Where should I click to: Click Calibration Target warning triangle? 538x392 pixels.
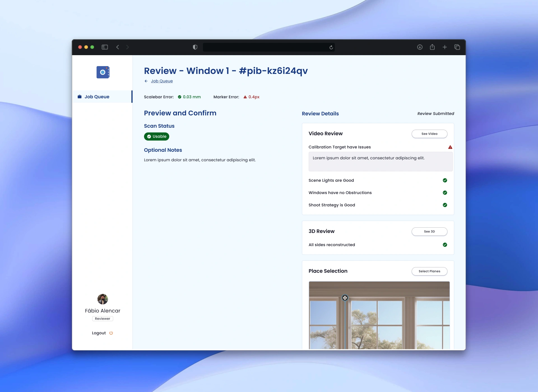(x=450, y=147)
